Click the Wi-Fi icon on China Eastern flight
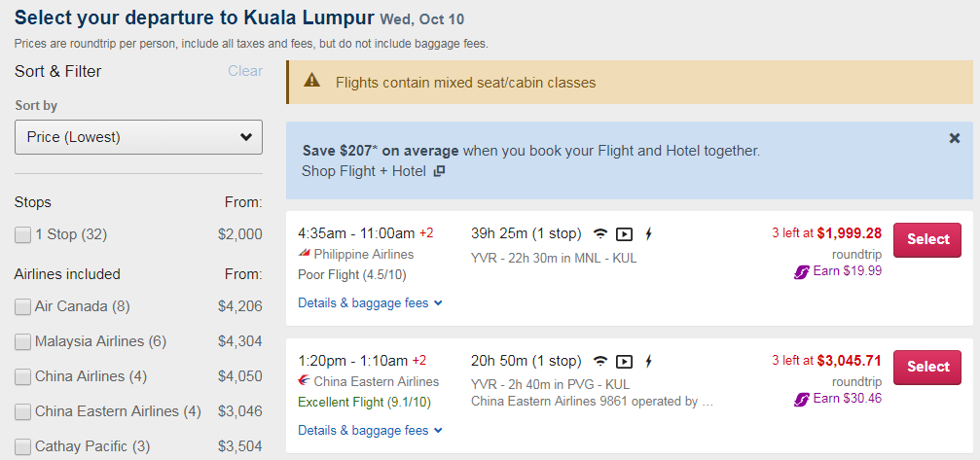980x460 pixels. 600,361
